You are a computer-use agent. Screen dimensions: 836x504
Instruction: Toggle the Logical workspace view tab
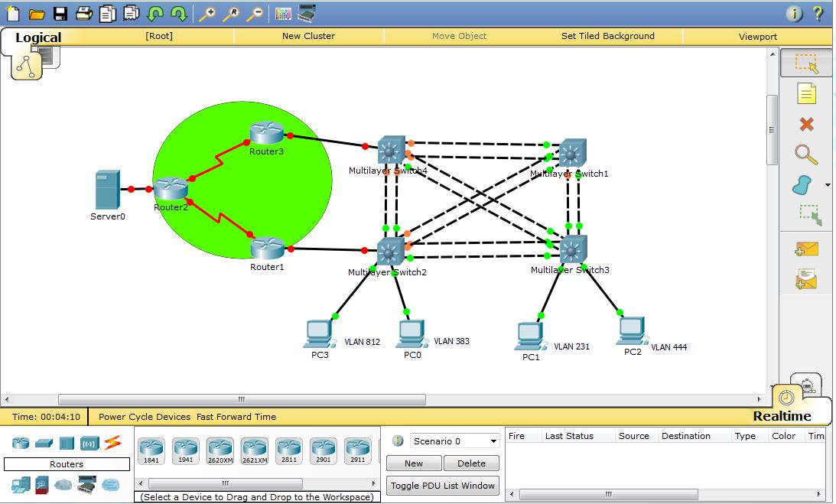click(38, 37)
